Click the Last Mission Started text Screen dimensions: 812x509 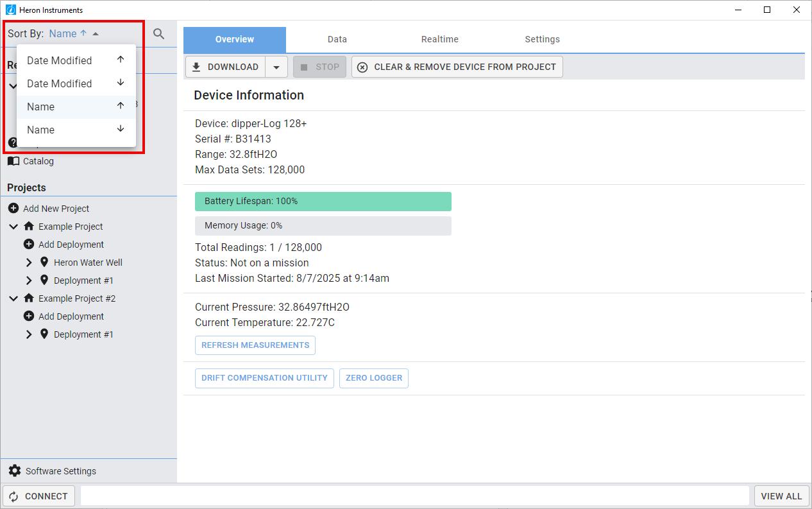click(x=292, y=279)
